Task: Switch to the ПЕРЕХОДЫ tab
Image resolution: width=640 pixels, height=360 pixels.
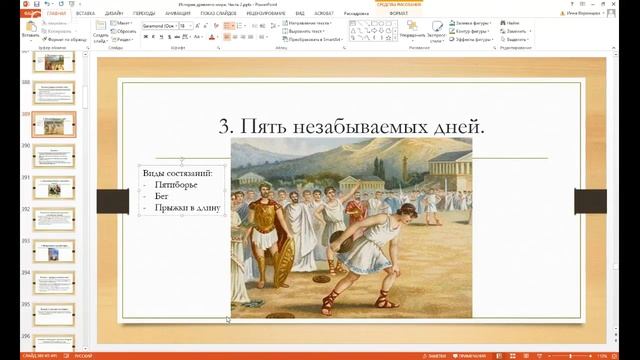Action: 144,13
